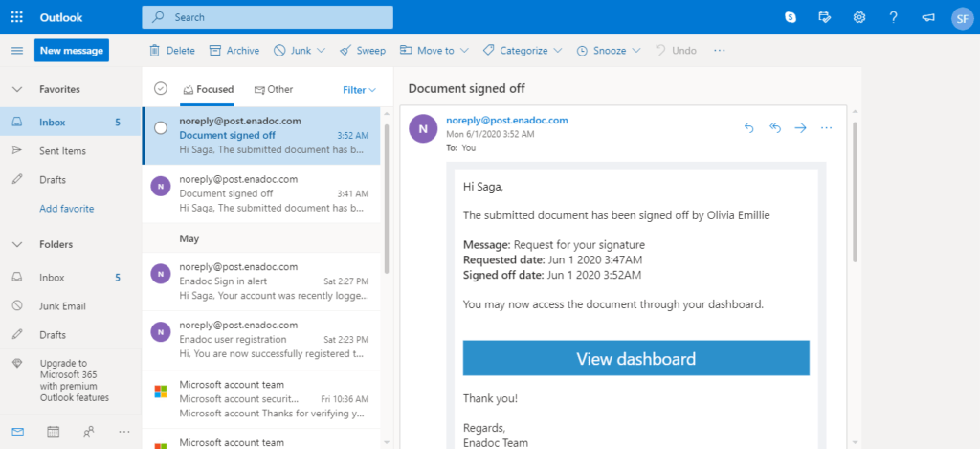Open more actions ellipsis in the message header
This screenshot has height=449, width=980.
click(826, 128)
